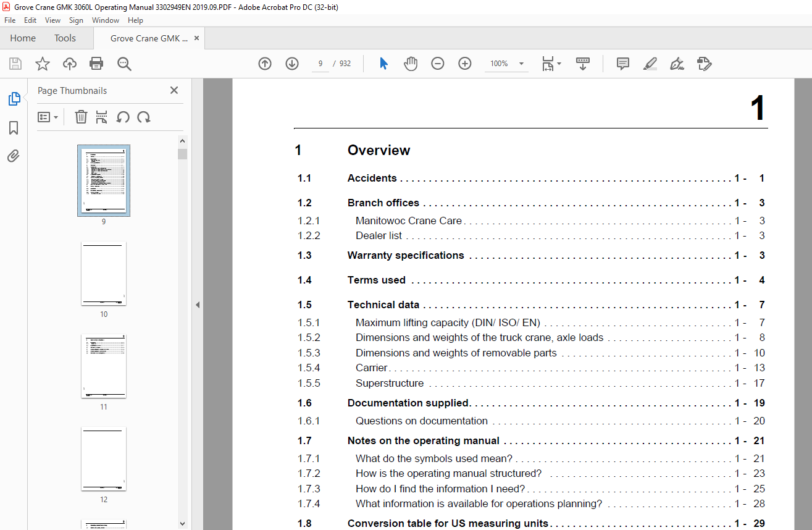Choose the Selection arrow tool

(x=383, y=64)
